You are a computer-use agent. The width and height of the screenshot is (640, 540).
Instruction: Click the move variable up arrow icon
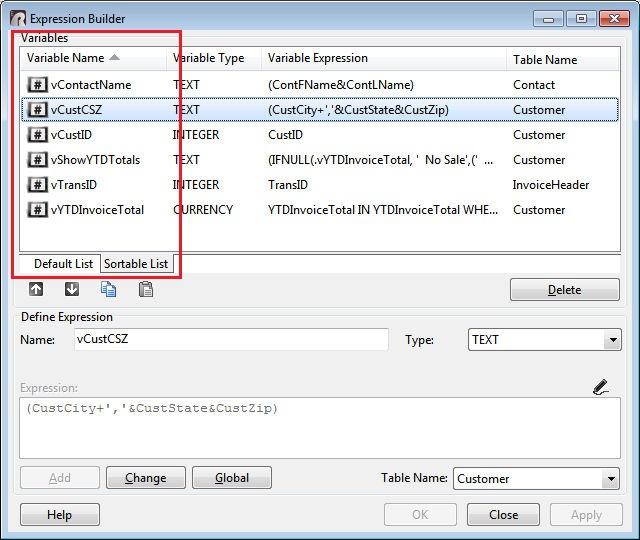[x=36, y=290]
